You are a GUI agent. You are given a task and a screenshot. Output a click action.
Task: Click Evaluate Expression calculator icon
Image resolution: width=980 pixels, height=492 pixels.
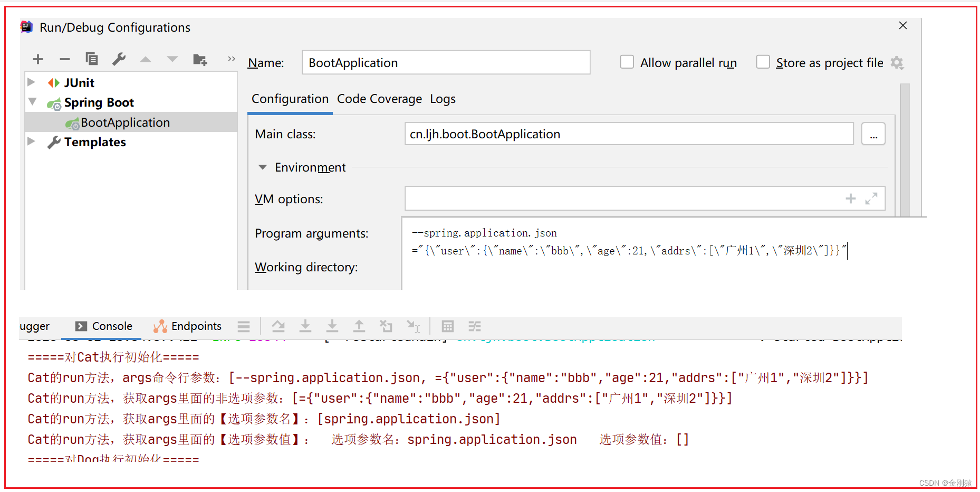(448, 326)
